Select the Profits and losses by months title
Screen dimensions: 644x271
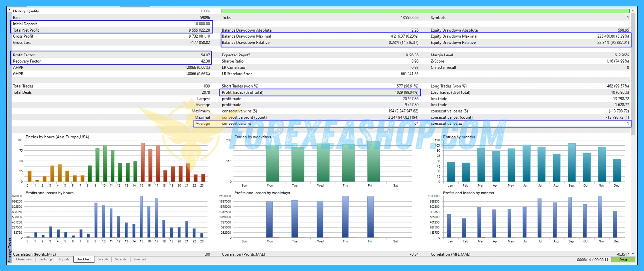click(x=468, y=193)
